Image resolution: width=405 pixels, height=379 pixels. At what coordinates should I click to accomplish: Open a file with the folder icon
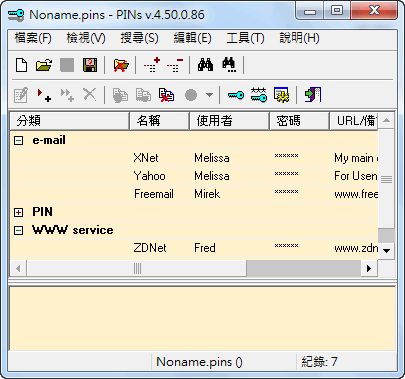[44, 65]
